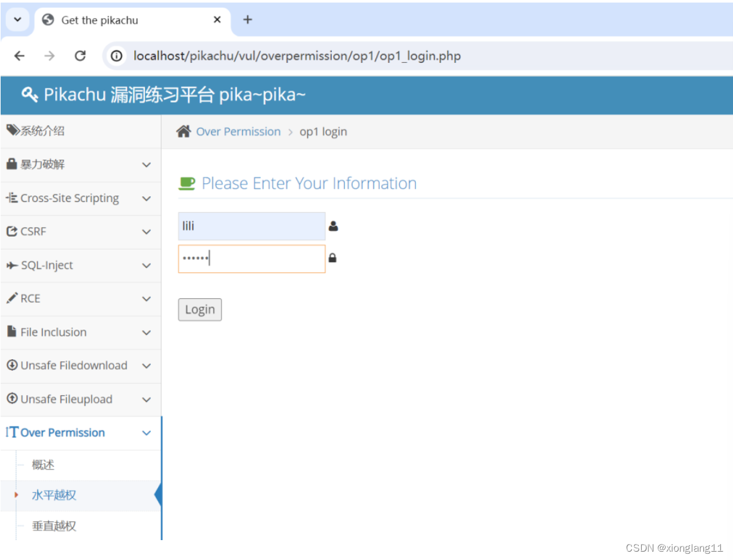Screen dimensions: 733x560
Task: Click the download icon beside Unsafe Filedownload
Action: [x=12, y=365]
